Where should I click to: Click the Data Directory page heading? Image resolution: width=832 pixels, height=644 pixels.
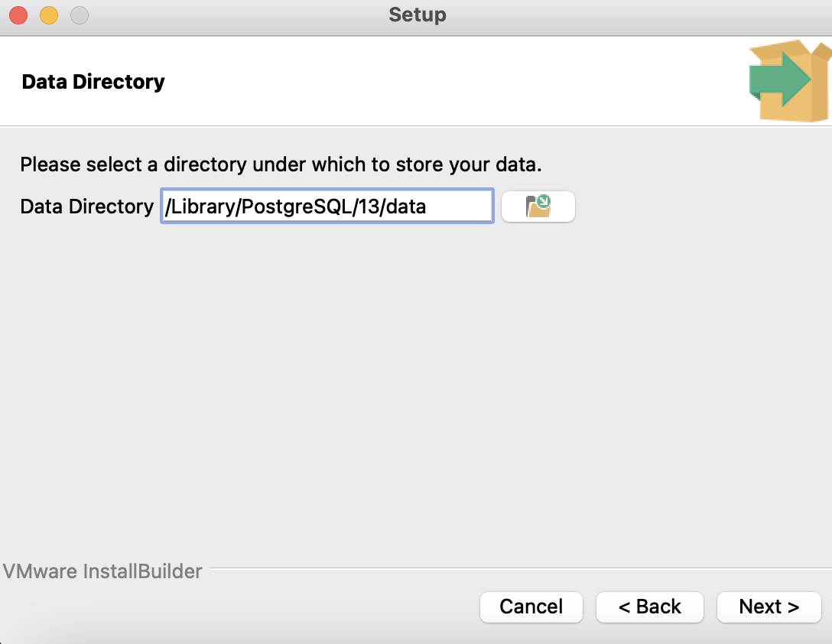(93, 81)
